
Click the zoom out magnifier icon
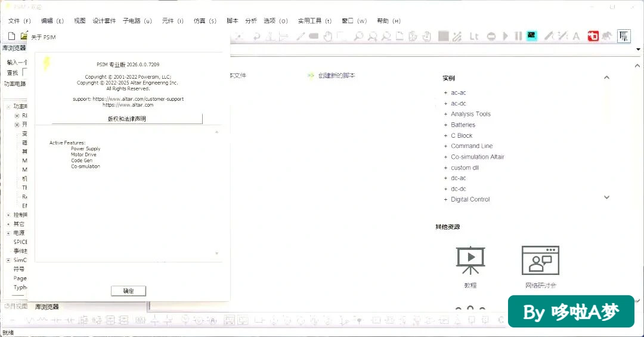pyautogui.click(x=386, y=36)
